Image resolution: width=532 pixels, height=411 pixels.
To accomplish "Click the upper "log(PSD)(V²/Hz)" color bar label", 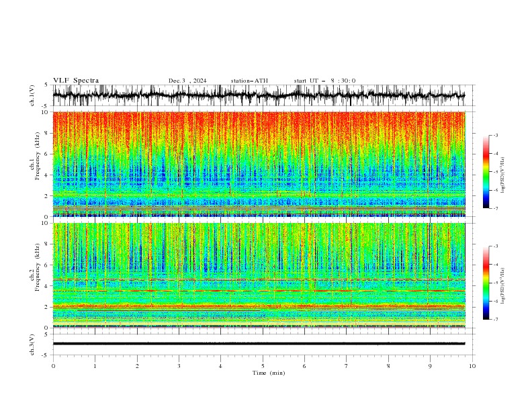I will pos(503,175).
